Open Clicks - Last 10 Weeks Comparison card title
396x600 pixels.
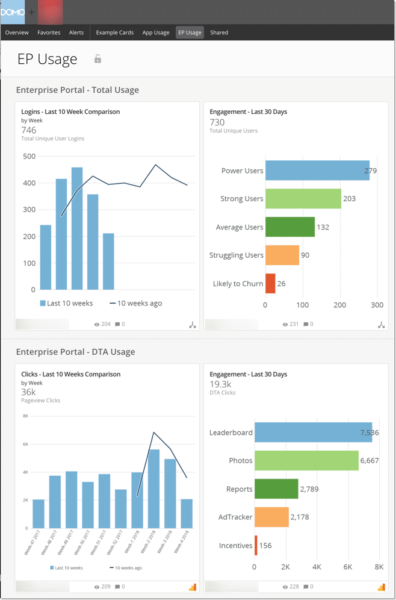pyautogui.click(x=71, y=374)
